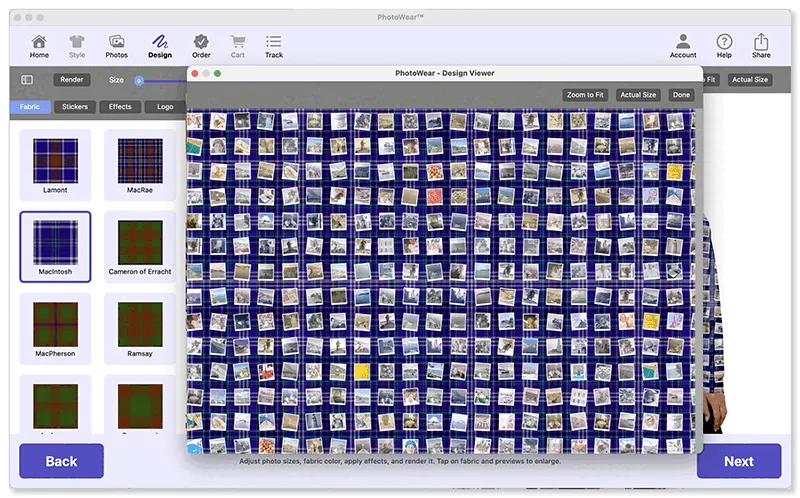Click the Render button

(71, 80)
